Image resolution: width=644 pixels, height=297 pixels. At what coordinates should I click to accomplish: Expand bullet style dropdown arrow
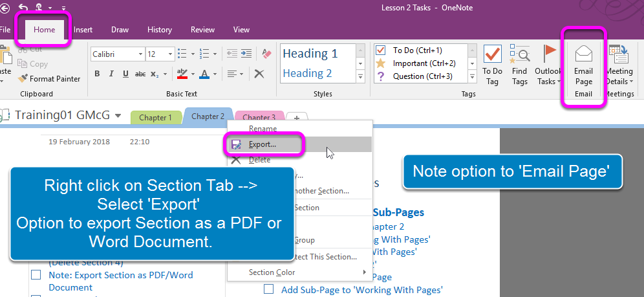193,54
